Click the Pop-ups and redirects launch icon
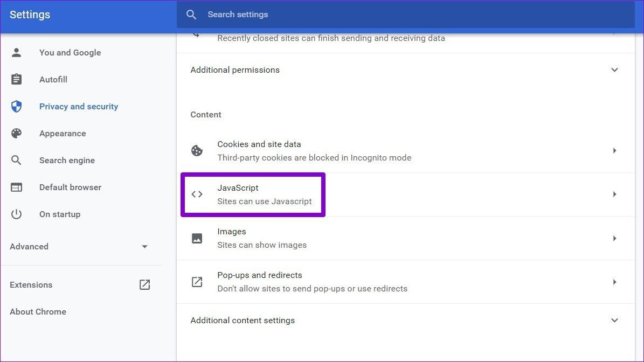 [197, 282]
